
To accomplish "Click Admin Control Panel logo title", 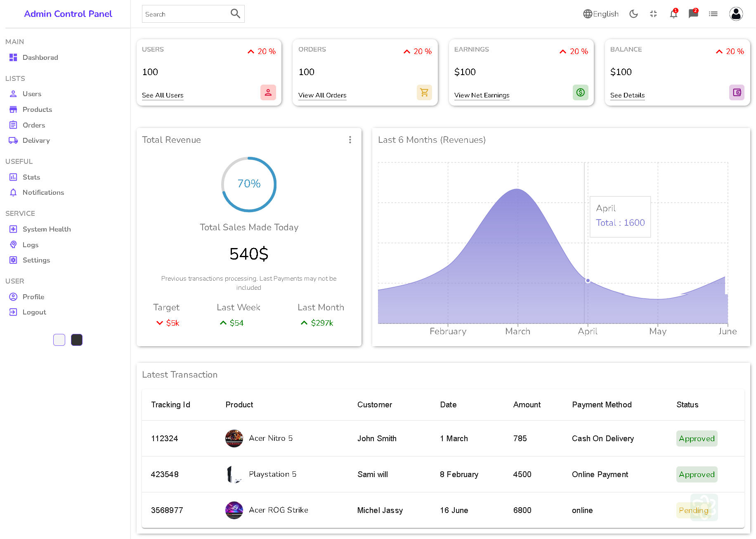I will (68, 14).
